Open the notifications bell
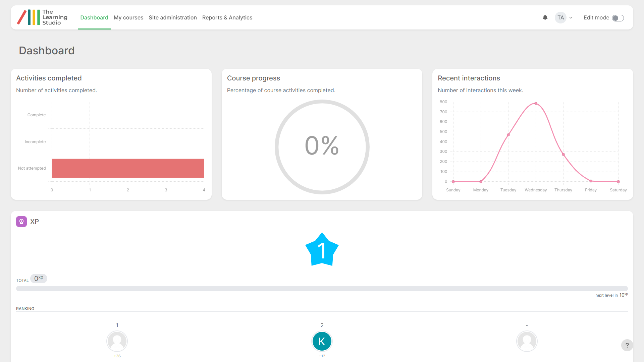This screenshot has width=644, height=362. (545, 17)
